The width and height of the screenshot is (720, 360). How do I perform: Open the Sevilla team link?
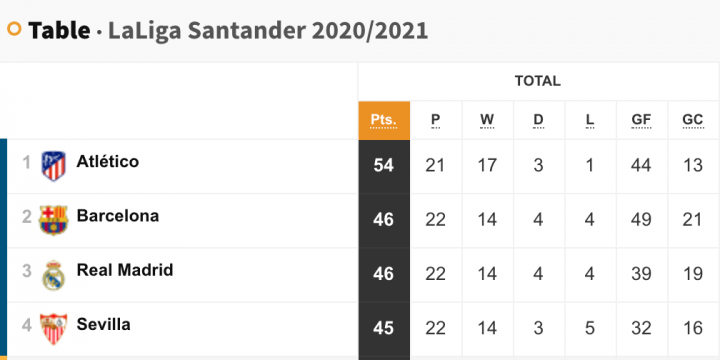[103, 324]
